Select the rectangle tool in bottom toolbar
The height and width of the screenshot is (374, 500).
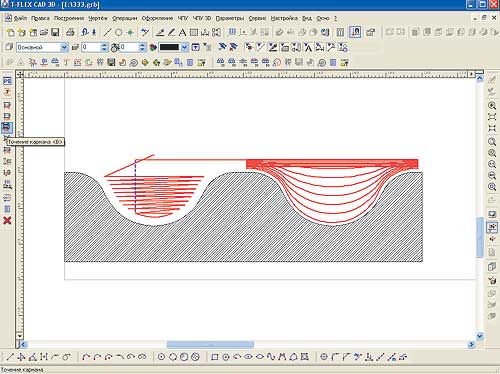point(215,357)
